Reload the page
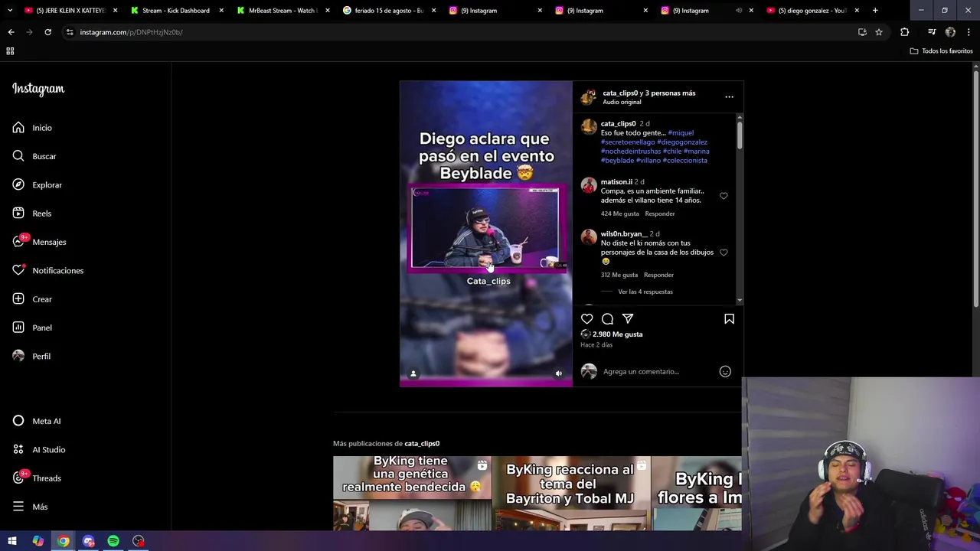This screenshot has width=980, height=551. point(47,32)
